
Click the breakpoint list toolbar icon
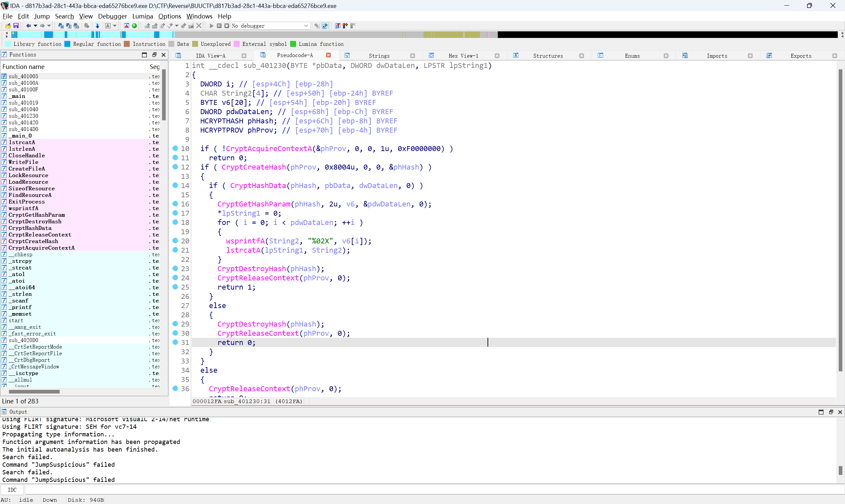click(x=337, y=26)
